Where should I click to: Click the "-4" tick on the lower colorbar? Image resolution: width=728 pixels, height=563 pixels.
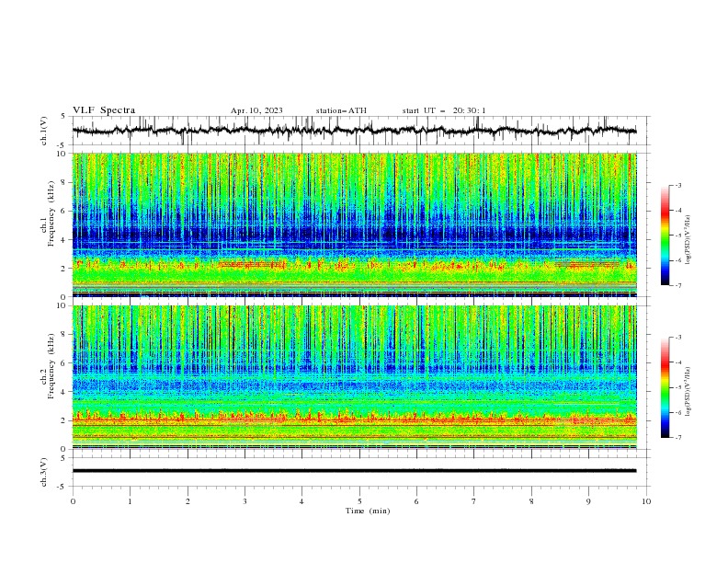click(x=677, y=362)
